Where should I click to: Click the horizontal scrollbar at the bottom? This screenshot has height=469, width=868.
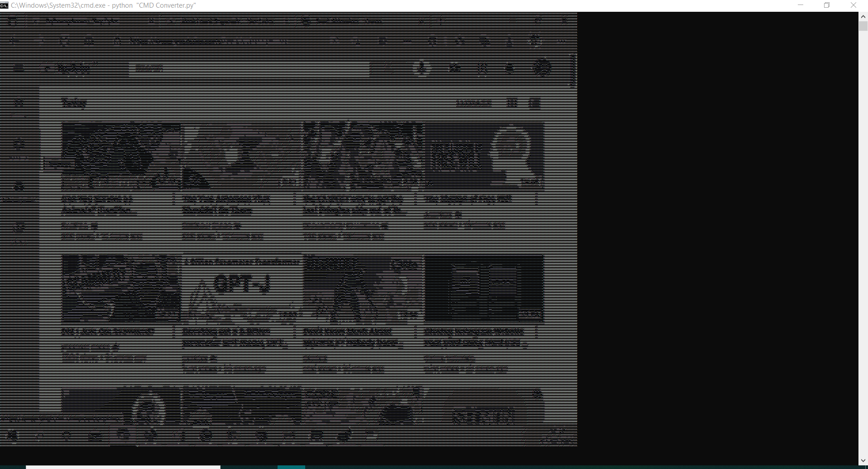(x=122, y=467)
